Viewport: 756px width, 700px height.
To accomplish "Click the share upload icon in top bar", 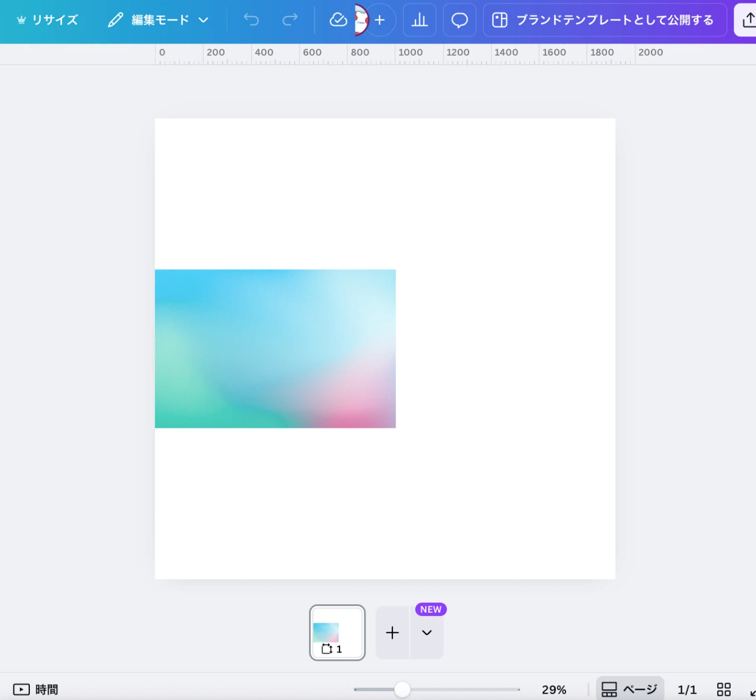I will tap(748, 20).
